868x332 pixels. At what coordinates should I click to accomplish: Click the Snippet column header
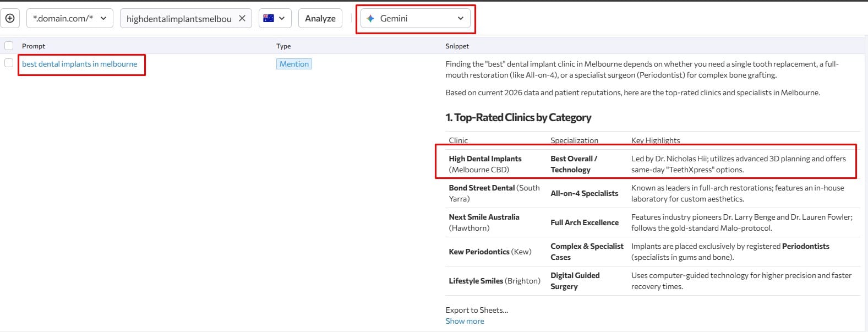point(457,46)
